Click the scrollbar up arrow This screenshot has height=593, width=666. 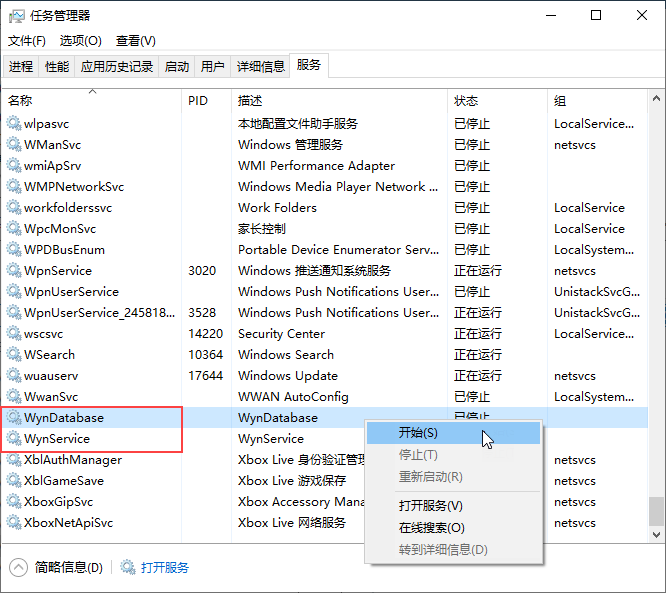coord(656,99)
